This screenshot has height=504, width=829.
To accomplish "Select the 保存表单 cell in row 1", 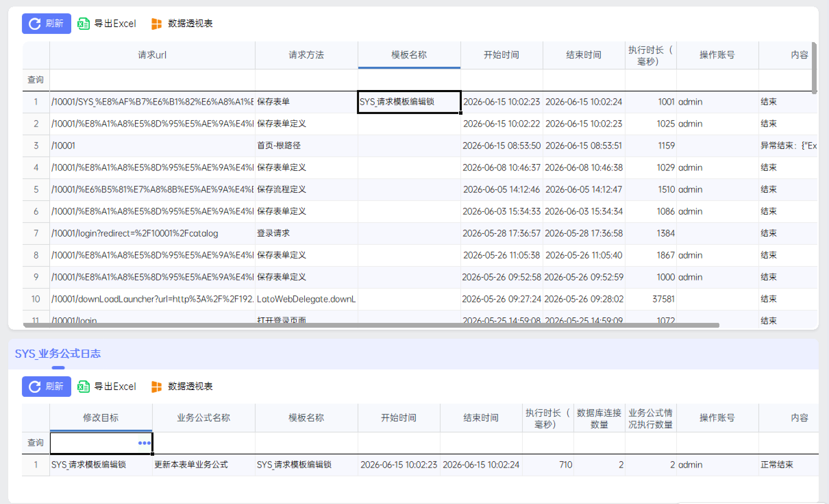I will (x=307, y=102).
